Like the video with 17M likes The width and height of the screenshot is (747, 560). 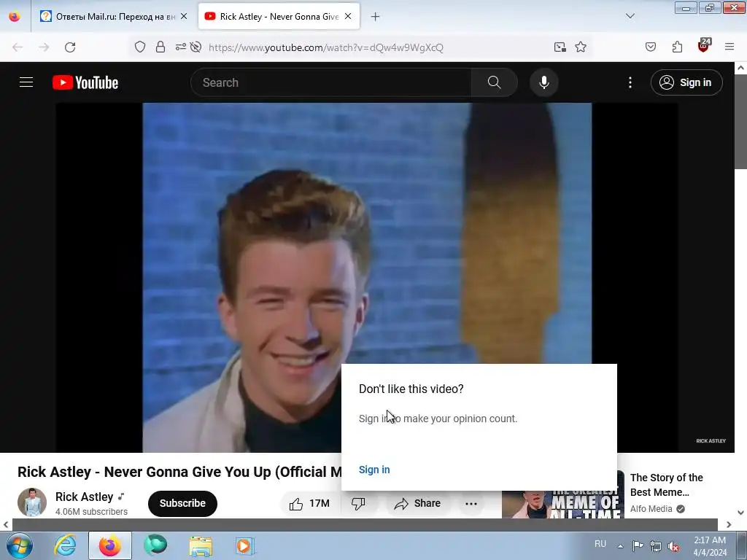[x=309, y=503]
